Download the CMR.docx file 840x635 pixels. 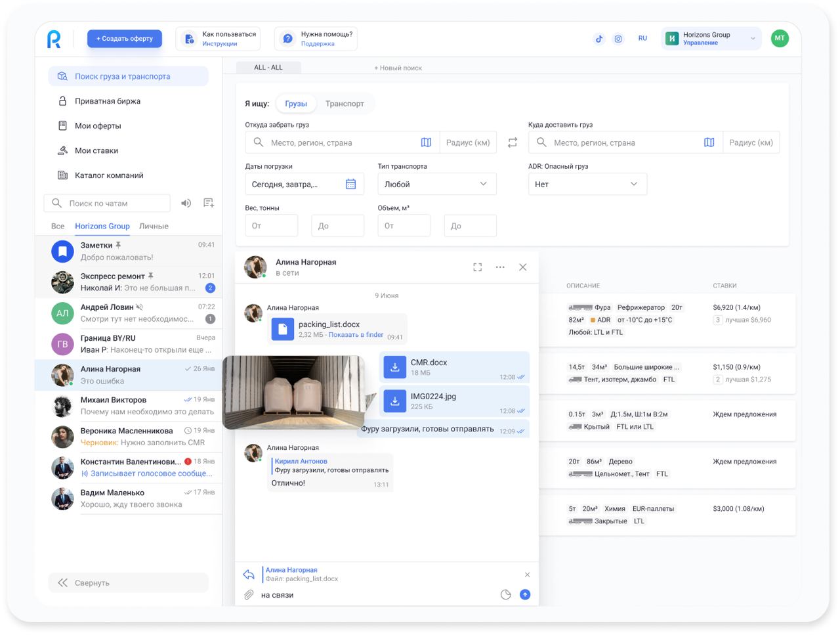point(395,368)
